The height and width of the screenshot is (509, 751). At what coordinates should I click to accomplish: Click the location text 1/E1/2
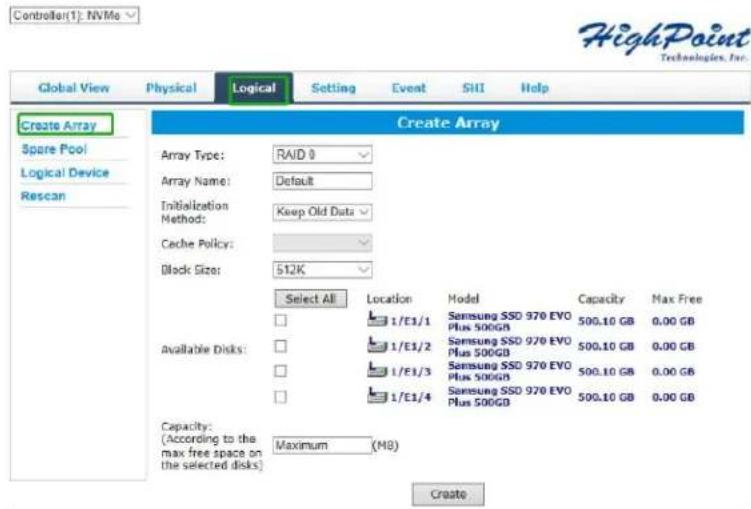410,346
